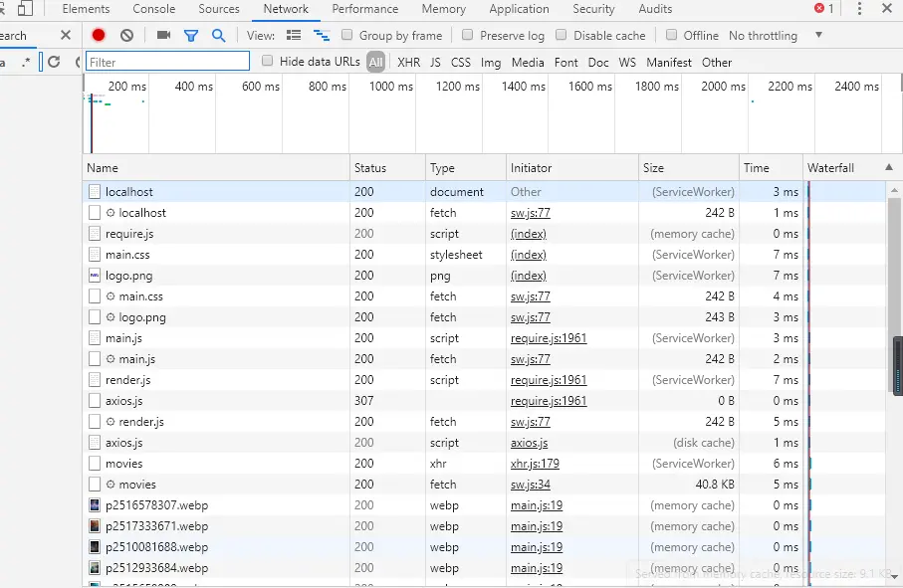Open initiator link for main.css stylesheet row
Viewport: 903px width, 588px height.
529,255
